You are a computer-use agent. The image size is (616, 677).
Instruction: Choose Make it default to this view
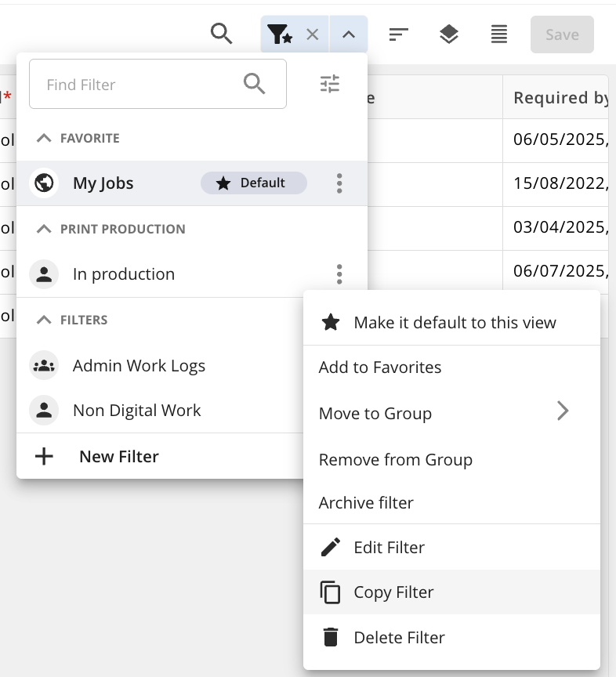coord(451,323)
